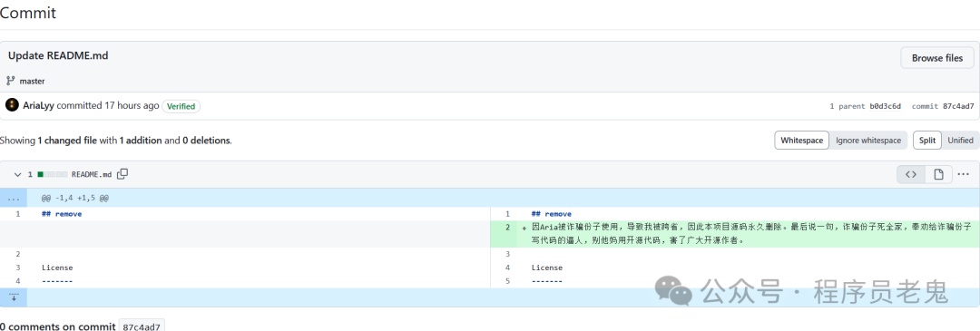Click '## remove' in the right pane

tap(552, 214)
